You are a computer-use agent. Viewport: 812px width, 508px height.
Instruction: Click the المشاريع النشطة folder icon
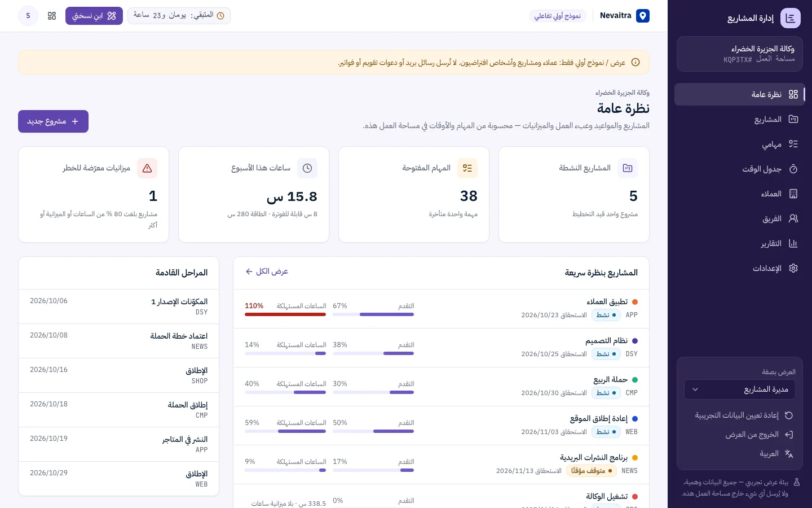628,168
